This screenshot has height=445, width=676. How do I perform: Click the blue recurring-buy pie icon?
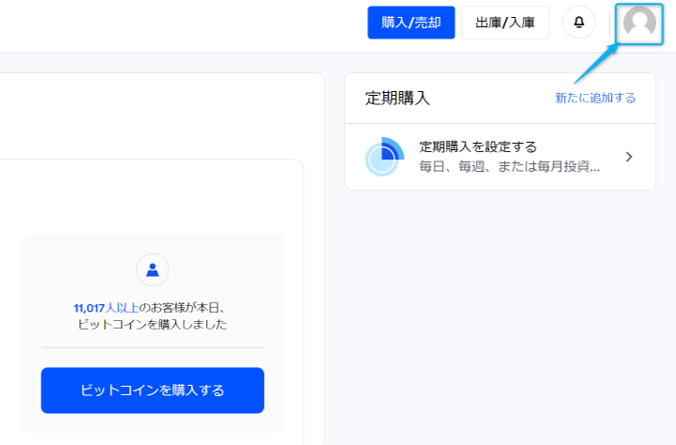click(383, 156)
